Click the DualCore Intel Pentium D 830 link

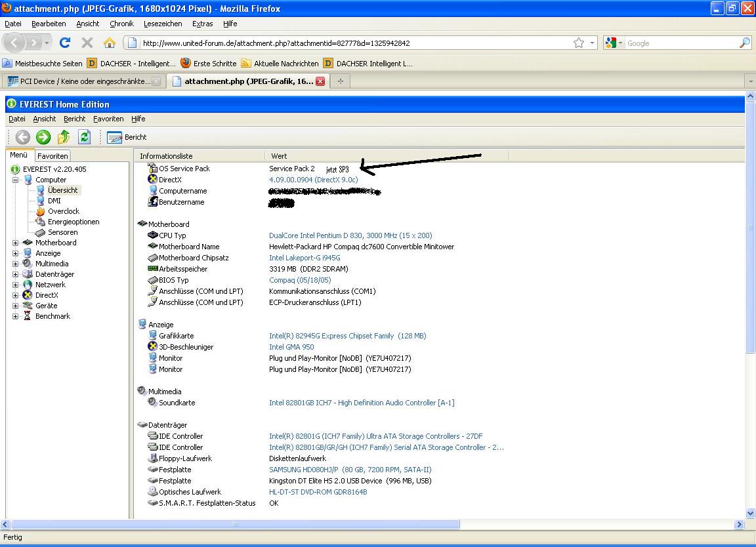[350, 235]
